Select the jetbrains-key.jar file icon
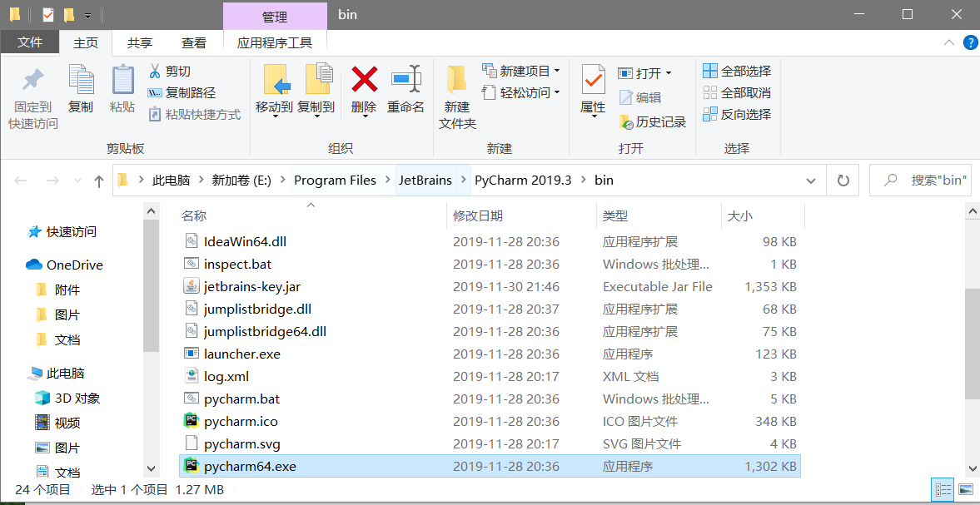Image resolution: width=980 pixels, height=505 pixels. (x=192, y=286)
